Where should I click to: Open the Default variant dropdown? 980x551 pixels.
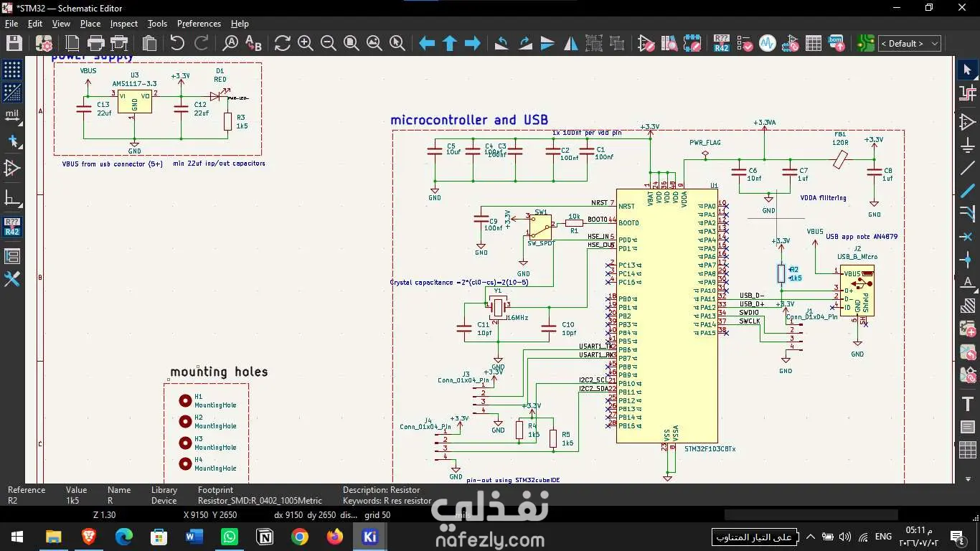click(910, 44)
